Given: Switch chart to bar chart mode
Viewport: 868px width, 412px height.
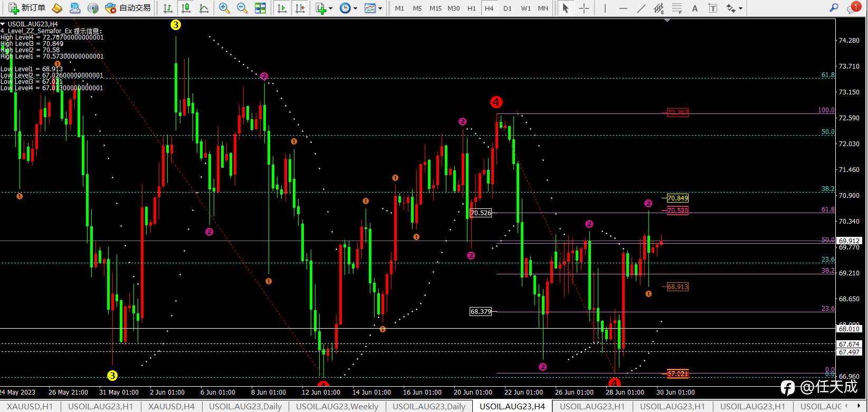Looking at the screenshot, I should click(x=168, y=8).
